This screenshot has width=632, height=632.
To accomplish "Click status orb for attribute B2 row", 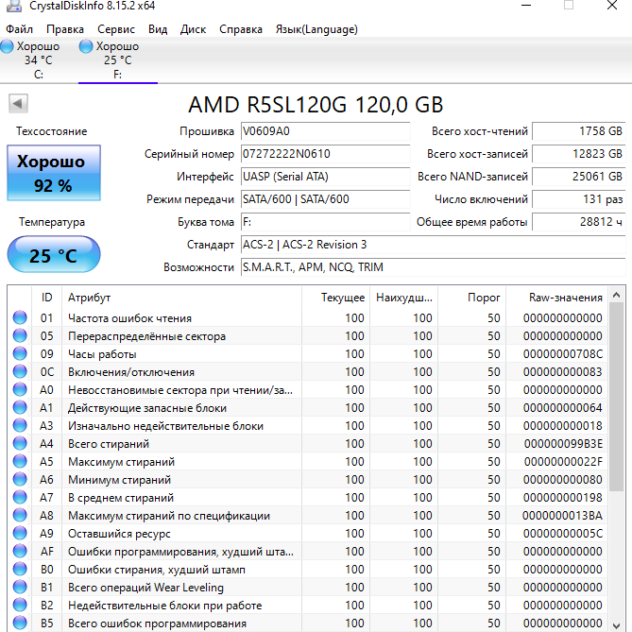I will point(20,605).
